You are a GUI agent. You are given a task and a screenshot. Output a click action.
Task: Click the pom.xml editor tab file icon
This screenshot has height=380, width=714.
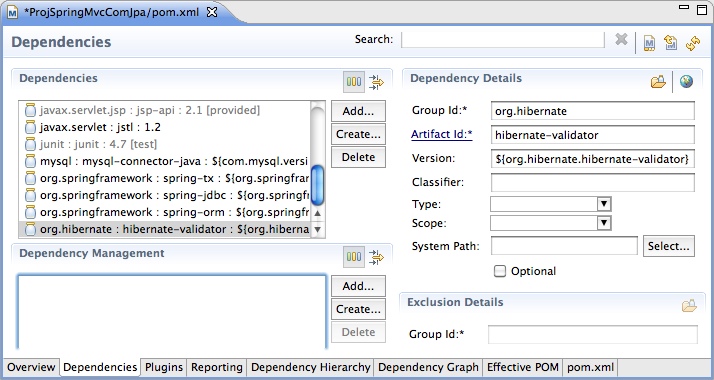(x=12, y=12)
